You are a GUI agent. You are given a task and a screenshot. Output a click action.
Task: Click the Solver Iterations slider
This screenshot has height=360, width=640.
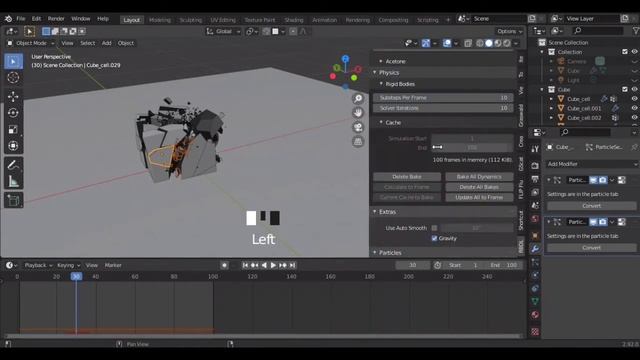click(443, 108)
